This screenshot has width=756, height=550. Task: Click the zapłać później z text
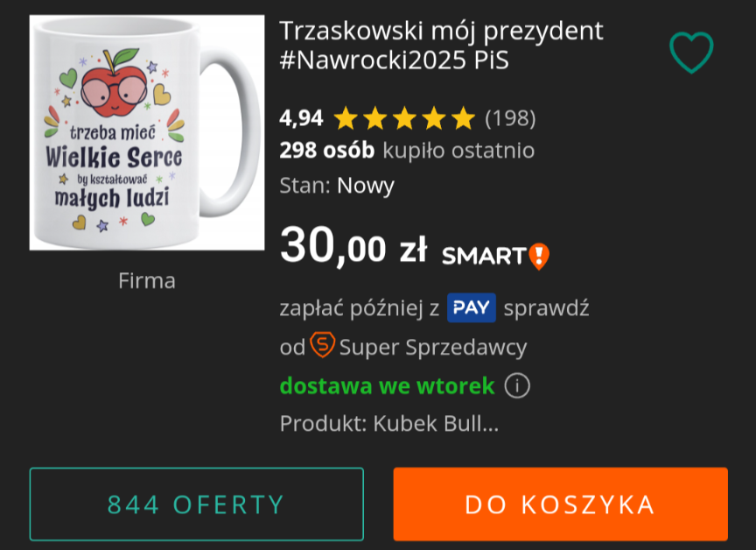(360, 307)
